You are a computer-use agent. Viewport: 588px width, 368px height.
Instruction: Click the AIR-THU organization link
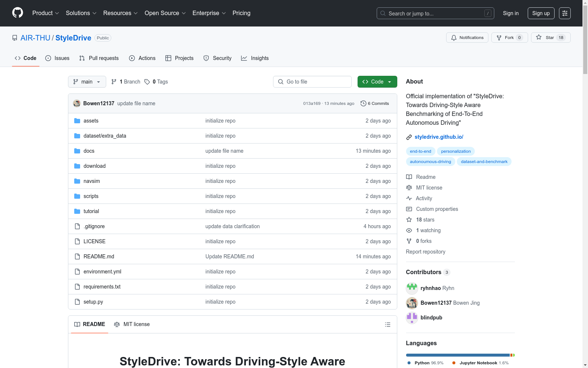[x=35, y=38]
